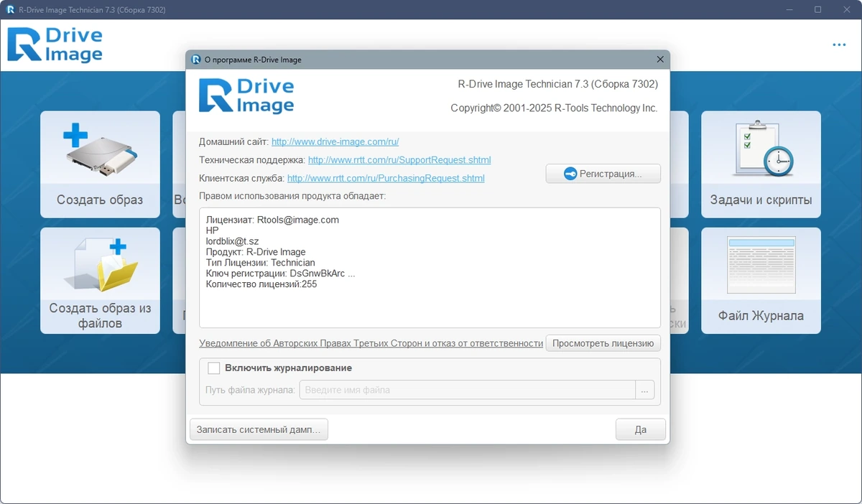862x504 pixels.
Task: Click Просмотреть лицензию button
Action: coord(603,343)
